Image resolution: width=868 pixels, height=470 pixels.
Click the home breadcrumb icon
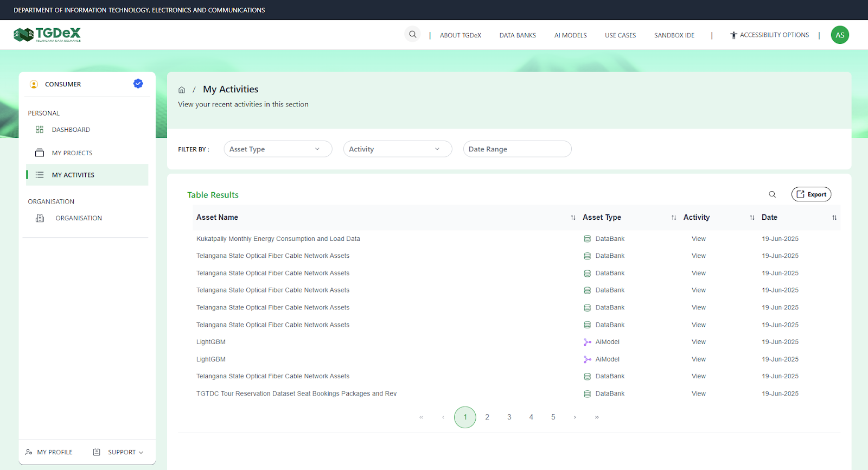[x=182, y=90]
